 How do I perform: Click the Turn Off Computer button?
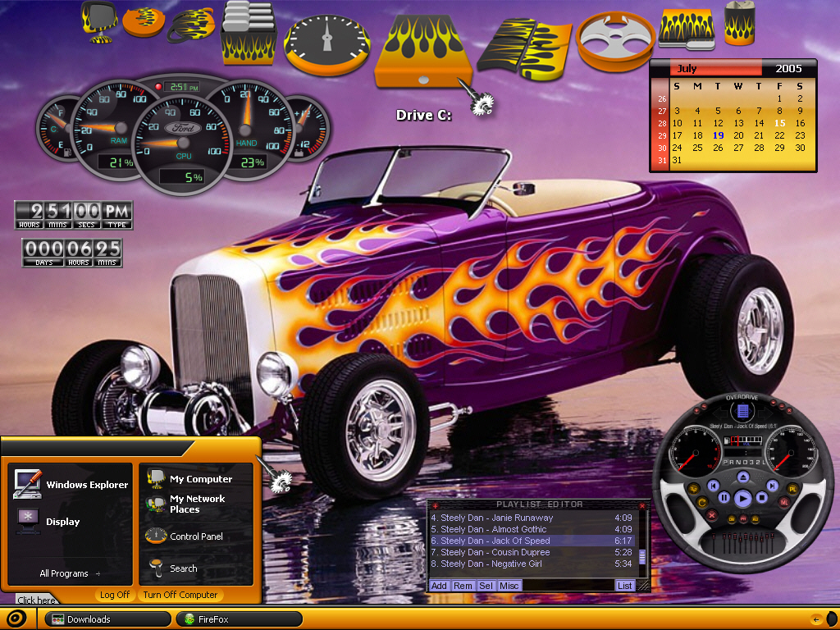[x=180, y=595]
